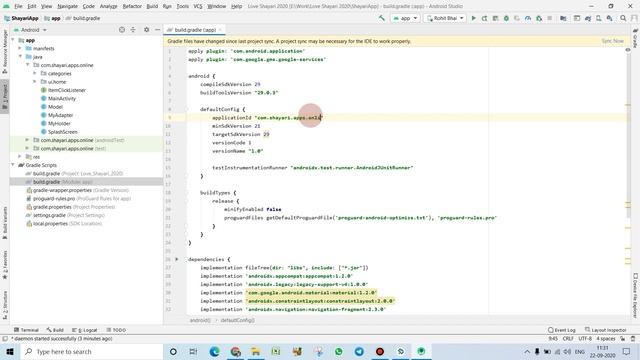Open the Build menu
Viewport: 640px width, 360px height.
pyautogui.click(x=152, y=6)
